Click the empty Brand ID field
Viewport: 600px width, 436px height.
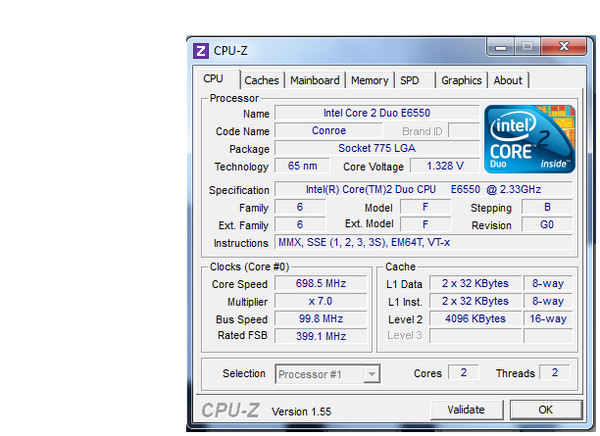pyautogui.click(x=463, y=131)
